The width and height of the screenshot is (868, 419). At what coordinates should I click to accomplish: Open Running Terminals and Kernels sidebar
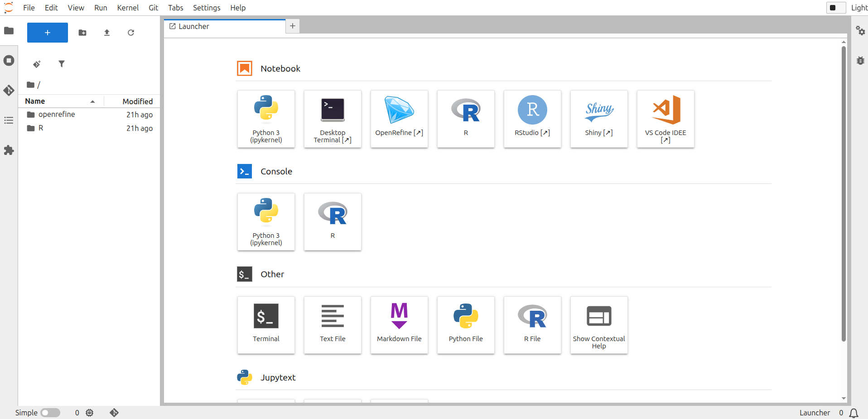[9, 61]
